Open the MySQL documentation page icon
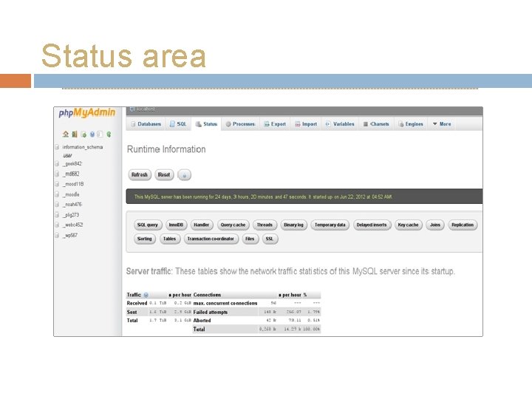This screenshot has height=399, width=532. [x=100, y=134]
